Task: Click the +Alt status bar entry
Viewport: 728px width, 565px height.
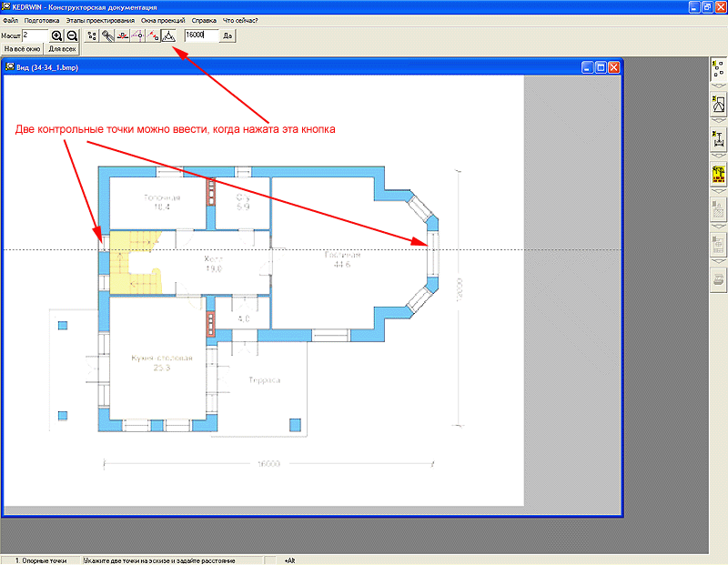Action: (289, 560)
